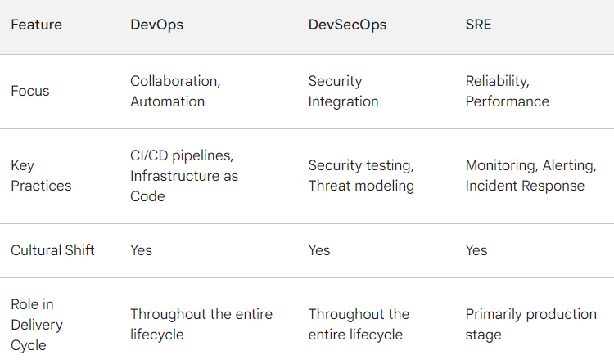Click the Key Practices row label
Screen dimensions: 614x364
tap(41, 176)
